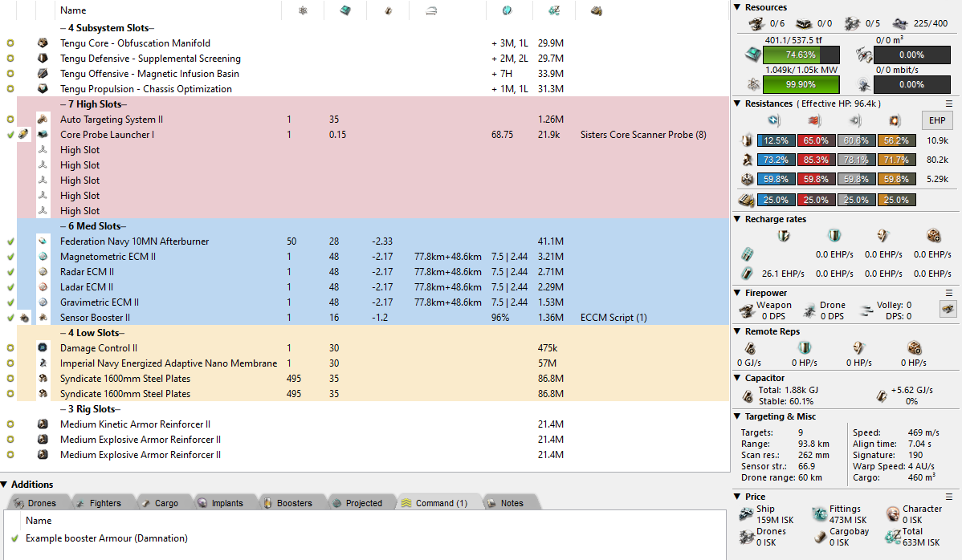
Task: Toggle state of Auto Targeting System II
Action: coord(10,120)
